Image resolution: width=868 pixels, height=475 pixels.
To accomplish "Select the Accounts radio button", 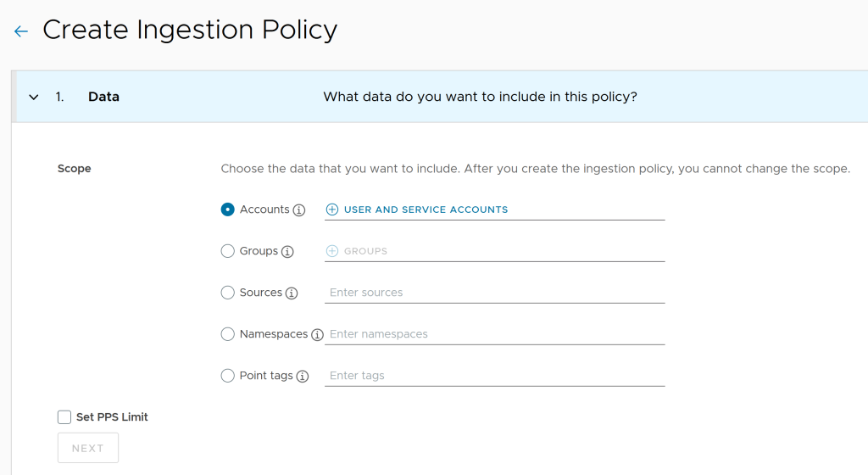I will [x=227, y=210].
